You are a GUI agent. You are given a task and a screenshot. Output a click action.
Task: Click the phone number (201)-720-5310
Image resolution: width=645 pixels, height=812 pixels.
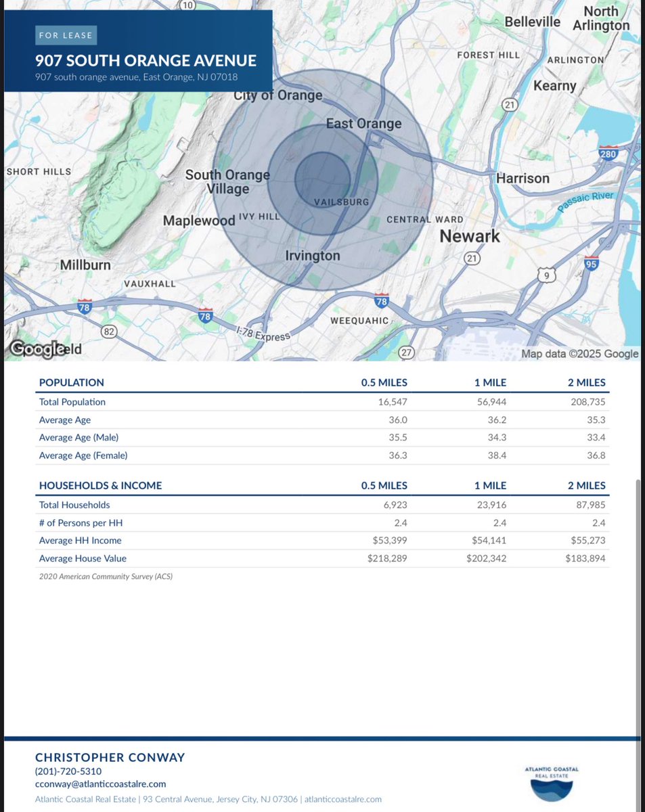[68, 771]
